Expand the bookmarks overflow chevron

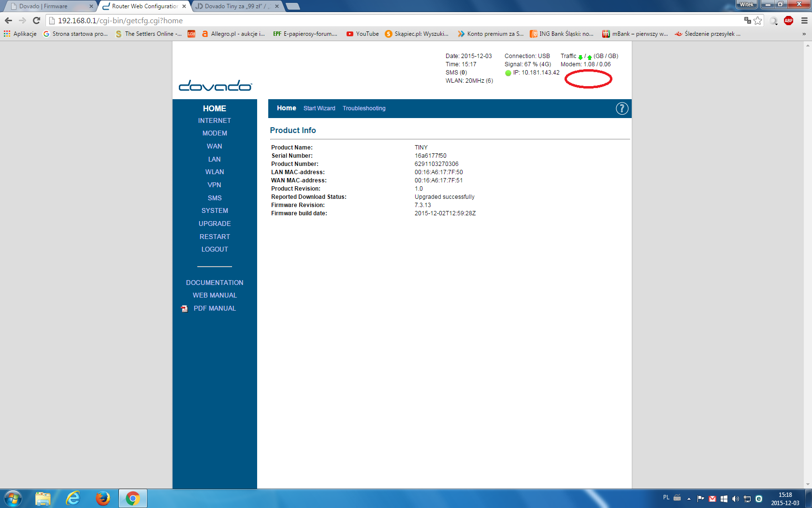[804, 34]
